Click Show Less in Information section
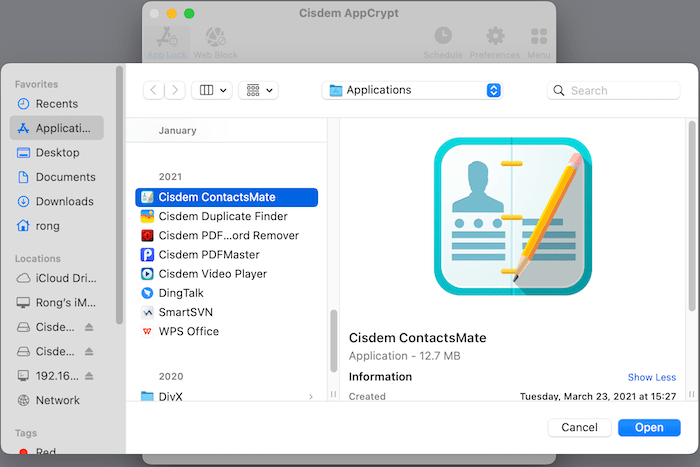 coord(651,377)
